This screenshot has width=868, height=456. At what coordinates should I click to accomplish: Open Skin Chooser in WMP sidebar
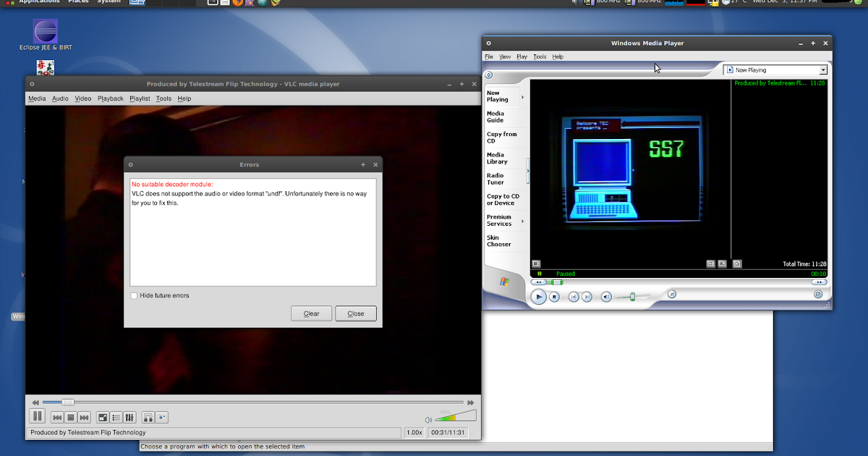click(501, 241)
